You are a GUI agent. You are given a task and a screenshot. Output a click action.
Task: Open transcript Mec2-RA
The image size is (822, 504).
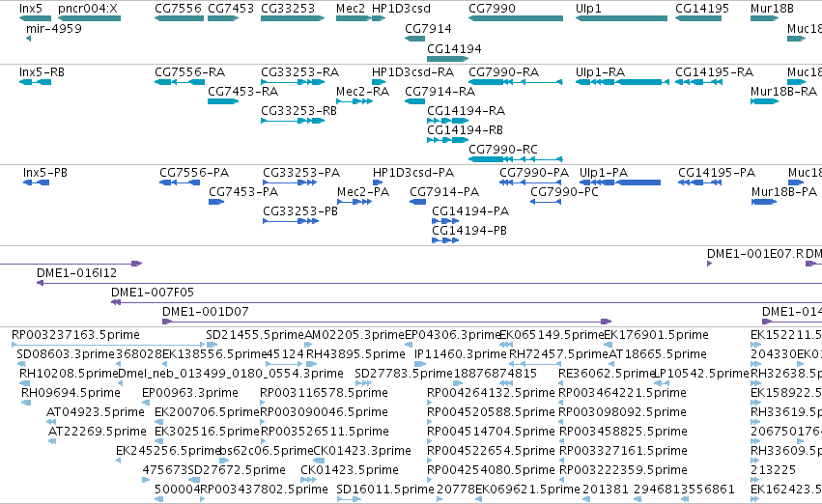(x=363, y=92)
